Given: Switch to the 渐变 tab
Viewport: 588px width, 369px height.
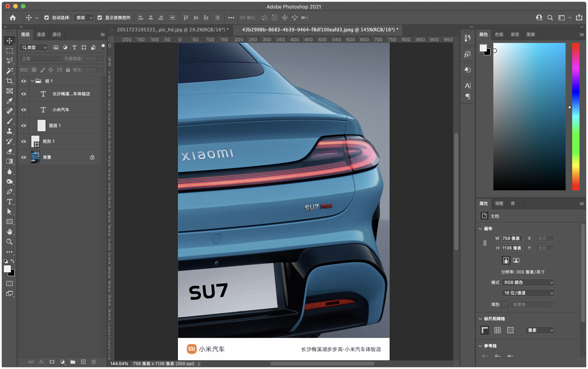Looking at the screenshot, I should point(515,34).
